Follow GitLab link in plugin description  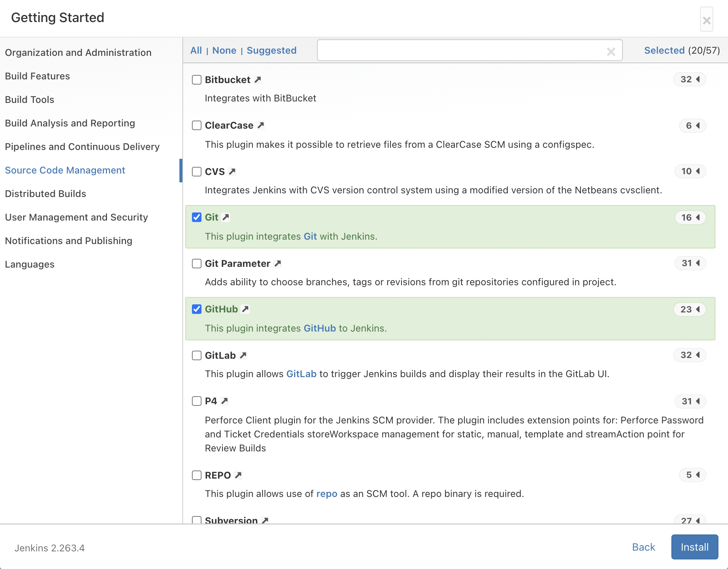301,374
